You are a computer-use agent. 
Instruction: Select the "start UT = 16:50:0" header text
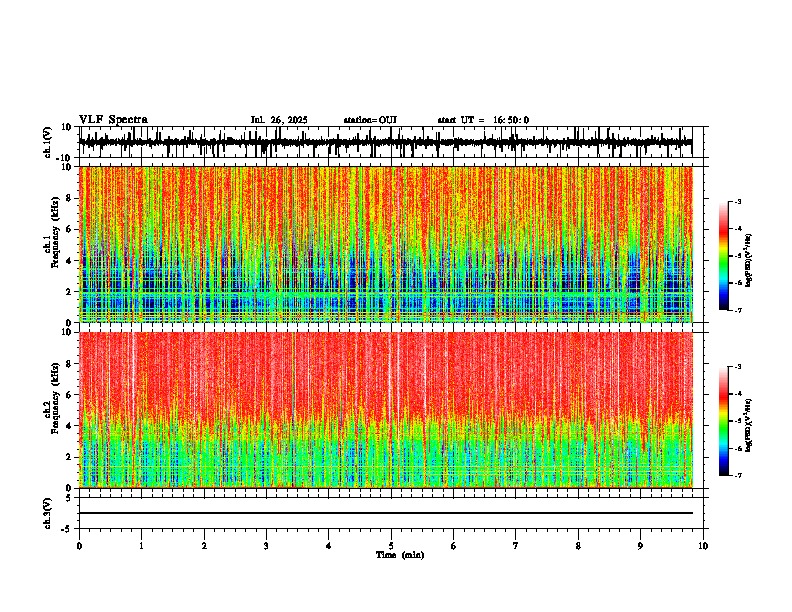click(x=483, y=120)
